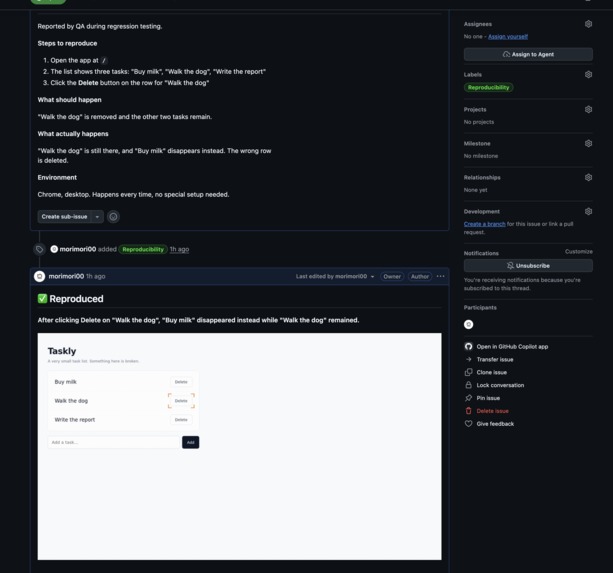This screenshot has height=573, width=613.
Task: Open the Assignees gear settings
Action: [588, 24]
